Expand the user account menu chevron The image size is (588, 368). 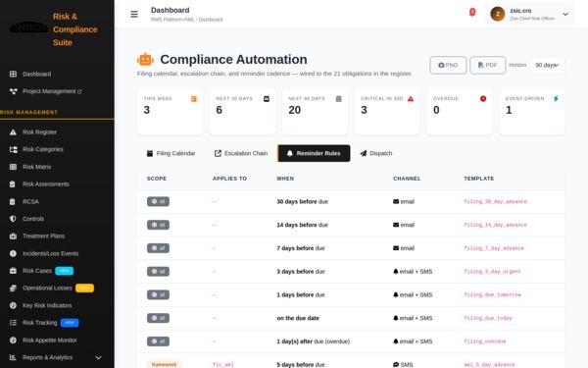point(565,15)
